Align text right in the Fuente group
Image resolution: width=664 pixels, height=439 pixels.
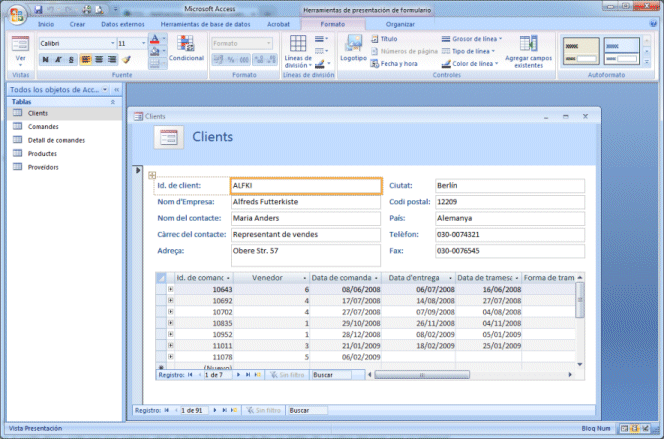[112, 60]
